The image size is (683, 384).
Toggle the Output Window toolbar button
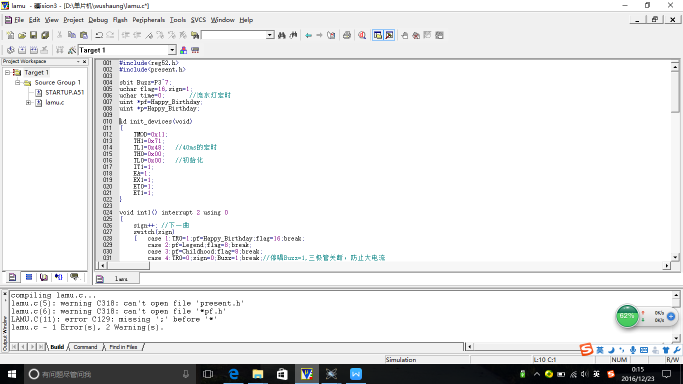pyautogui.click(x=389, y=35)
